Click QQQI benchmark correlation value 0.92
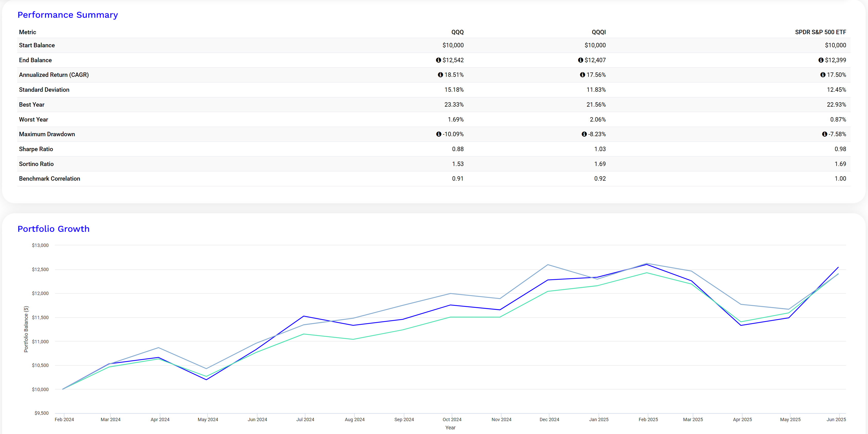 click(x=600, y=178)
